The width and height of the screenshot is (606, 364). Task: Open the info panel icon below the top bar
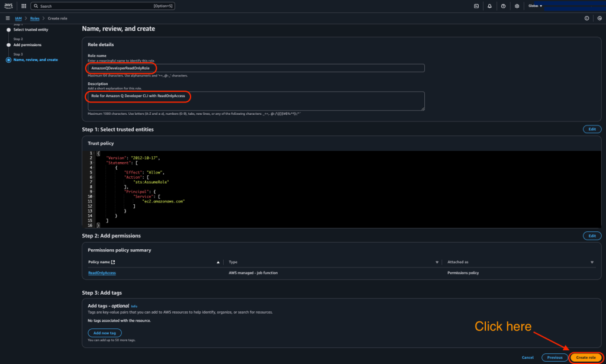pyautogui.click(x=586, y=18)
